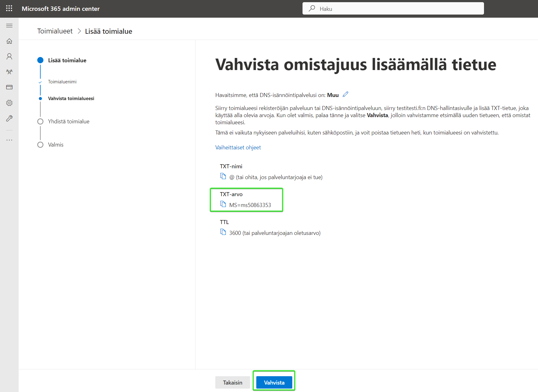Image resolution: width=538 pixels, height=392 pixels.
Task: Open Setup wrench icon in sidebar
Action: coord(9,118)
